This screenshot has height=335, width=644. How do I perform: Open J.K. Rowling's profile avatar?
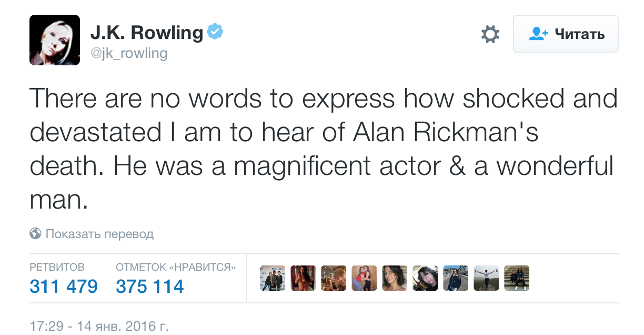(55, 40)
